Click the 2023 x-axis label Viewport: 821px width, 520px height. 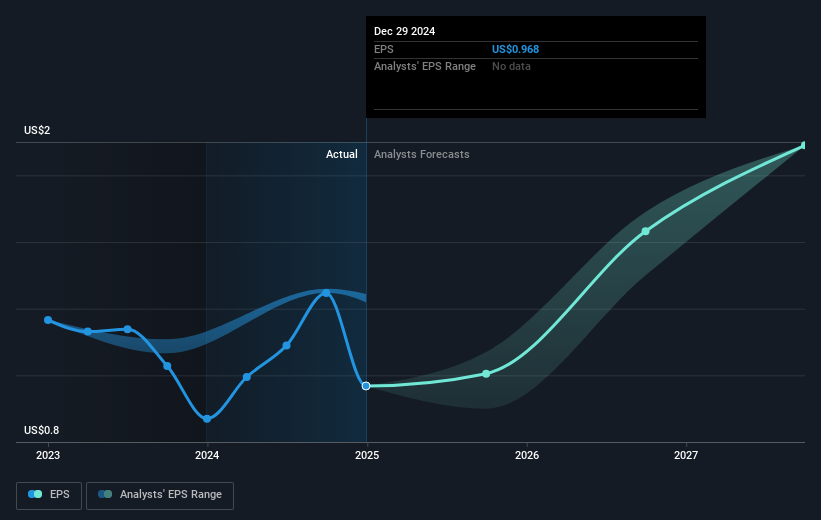click(x=48, y=455)
